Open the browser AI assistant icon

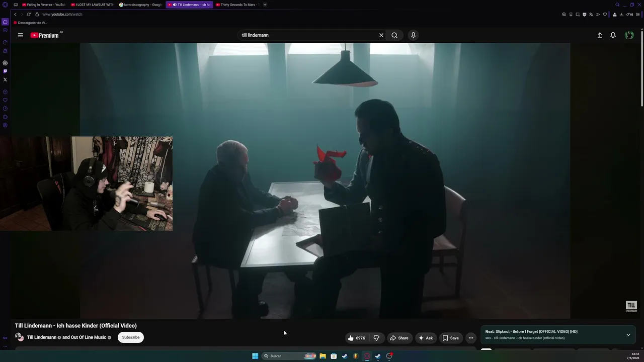tap(630, 14)
